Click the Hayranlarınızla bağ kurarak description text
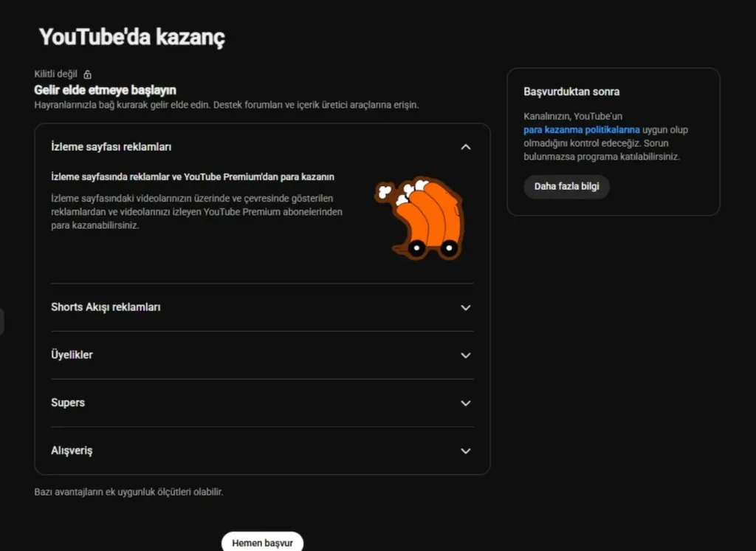This screenshot has height=551, width=756. [x=227, y=105]
